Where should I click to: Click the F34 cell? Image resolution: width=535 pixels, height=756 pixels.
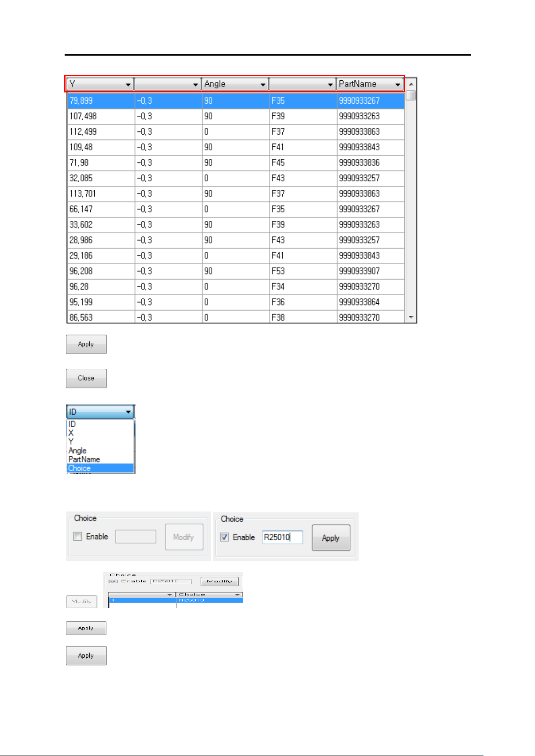tap(303, 286)
